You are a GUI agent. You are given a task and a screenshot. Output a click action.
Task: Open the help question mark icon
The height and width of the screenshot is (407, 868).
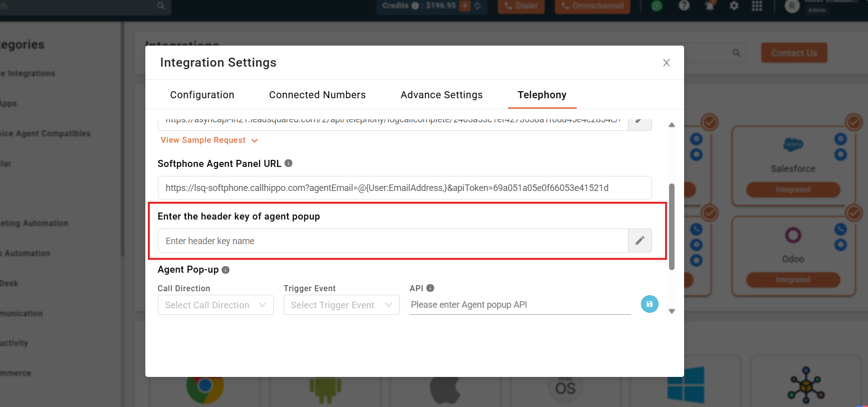click(684, 6)
